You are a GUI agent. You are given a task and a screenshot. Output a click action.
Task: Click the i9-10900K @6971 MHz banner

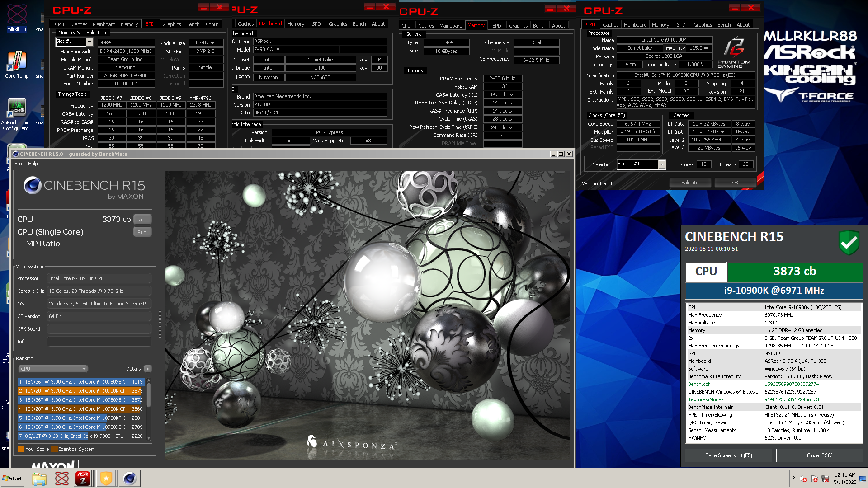[x=774, y=291]
